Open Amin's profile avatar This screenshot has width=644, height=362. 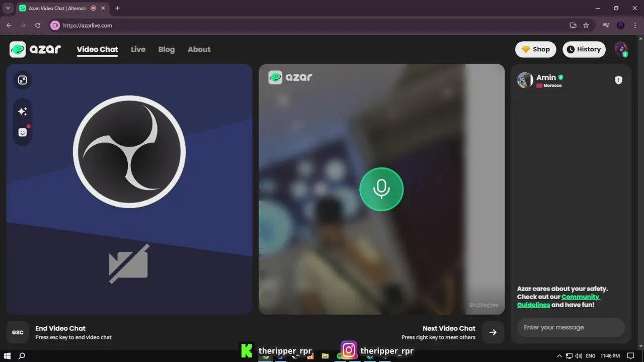click(525, 80)
